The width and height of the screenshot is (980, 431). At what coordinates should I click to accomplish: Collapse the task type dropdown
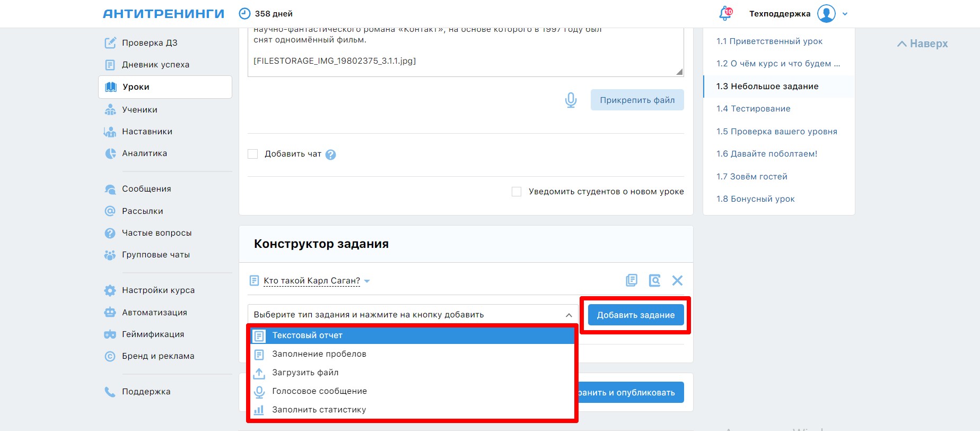568,315
